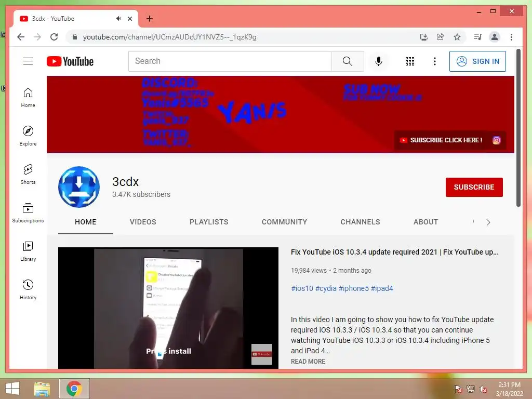Expand more channel tabs with right chevron

[x=488, y=222]
